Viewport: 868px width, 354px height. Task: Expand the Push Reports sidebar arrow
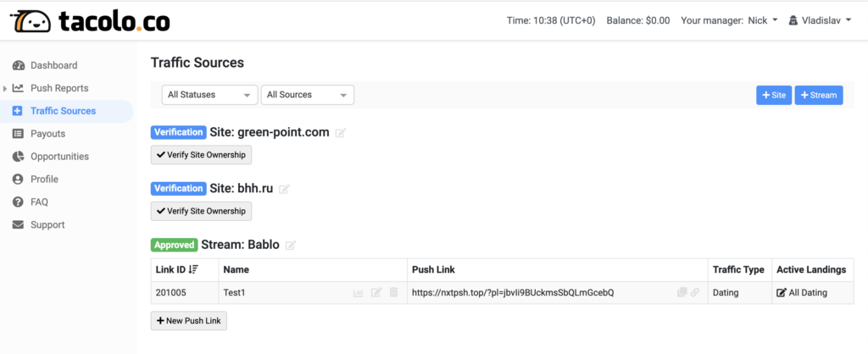(x=5, y=88)
